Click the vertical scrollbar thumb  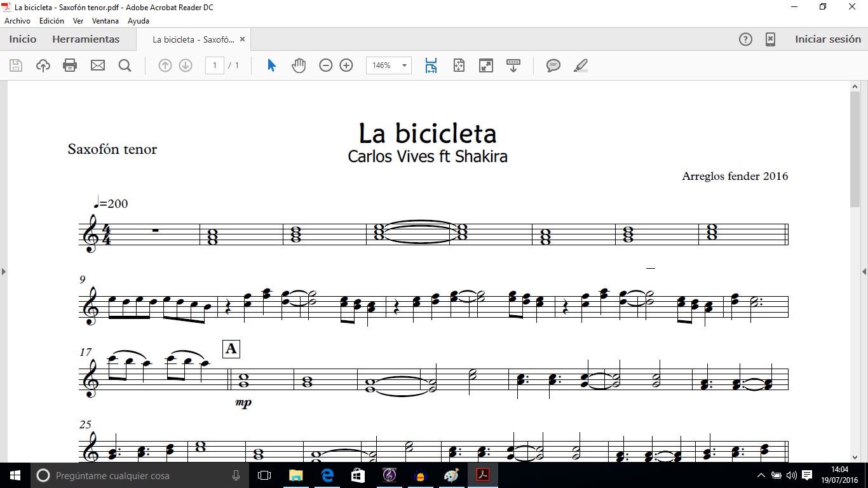point(855,149)
